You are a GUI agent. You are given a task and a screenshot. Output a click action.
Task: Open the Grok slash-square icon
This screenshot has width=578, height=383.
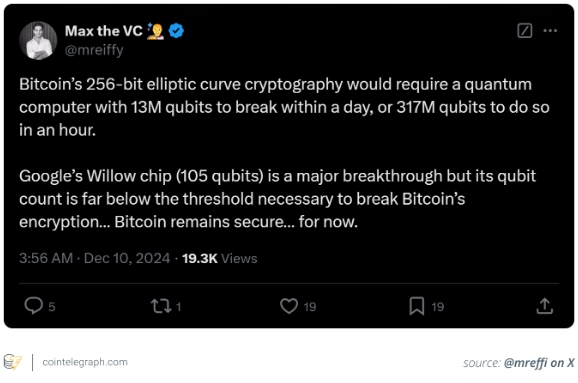[525, 31]
